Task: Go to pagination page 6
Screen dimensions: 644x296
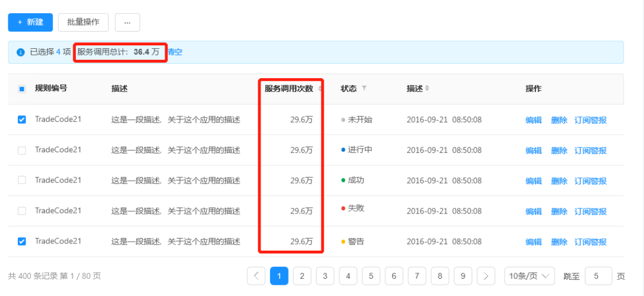Action: 394,276
